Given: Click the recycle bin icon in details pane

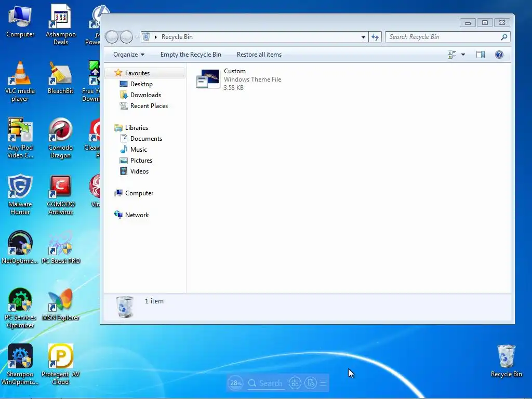Looking at the screenshot, I should [125, 307].
